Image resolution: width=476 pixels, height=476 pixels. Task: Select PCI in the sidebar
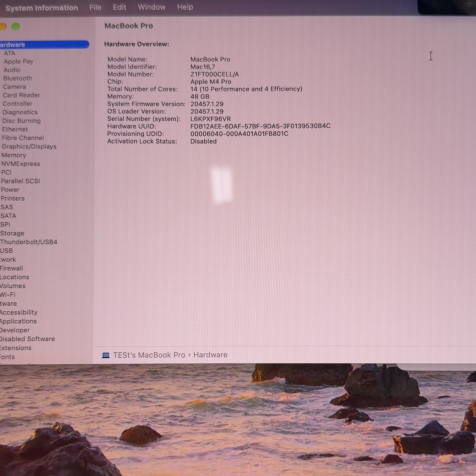[x=6, y=173]
